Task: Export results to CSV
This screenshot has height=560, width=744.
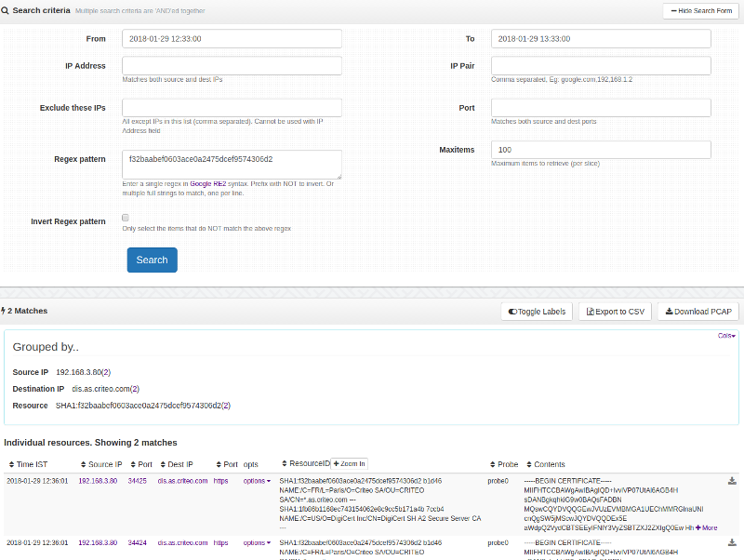Action: click(615, 312)
